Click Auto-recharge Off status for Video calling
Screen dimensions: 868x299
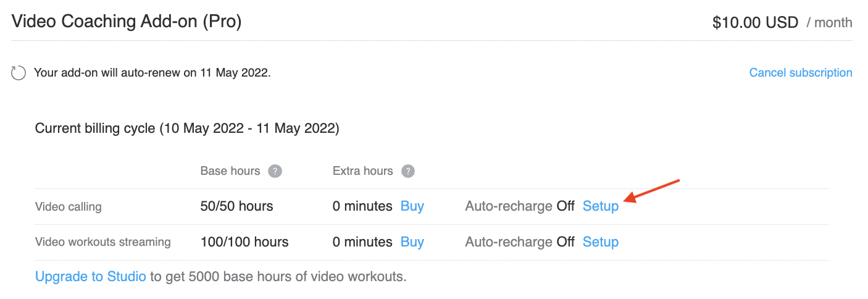[520, 206]
